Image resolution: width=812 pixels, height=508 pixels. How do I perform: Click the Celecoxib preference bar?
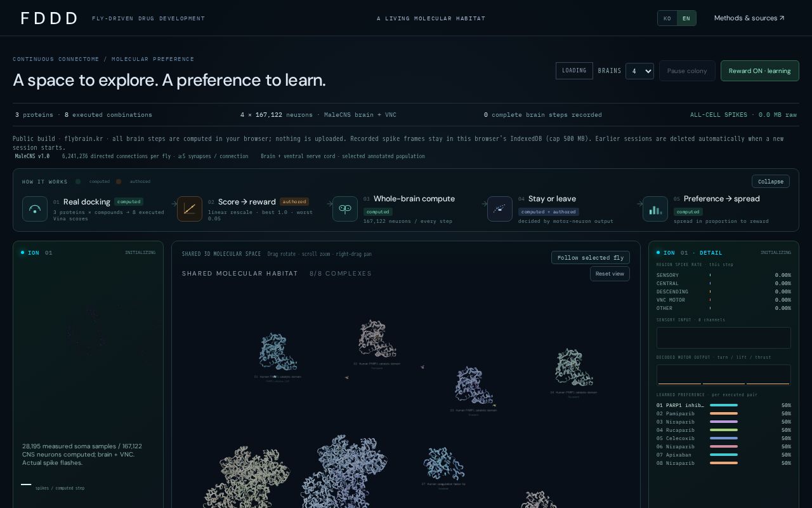pos(724,438)
